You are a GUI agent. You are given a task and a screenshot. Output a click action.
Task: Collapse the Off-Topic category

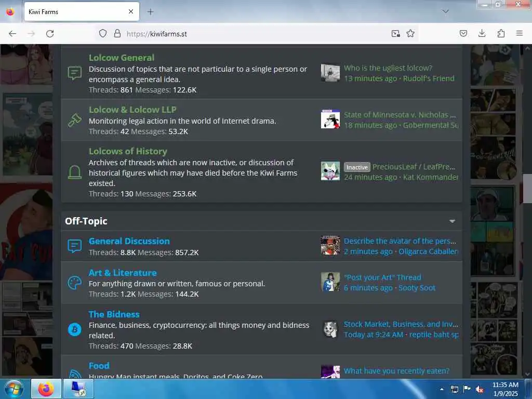453,221
